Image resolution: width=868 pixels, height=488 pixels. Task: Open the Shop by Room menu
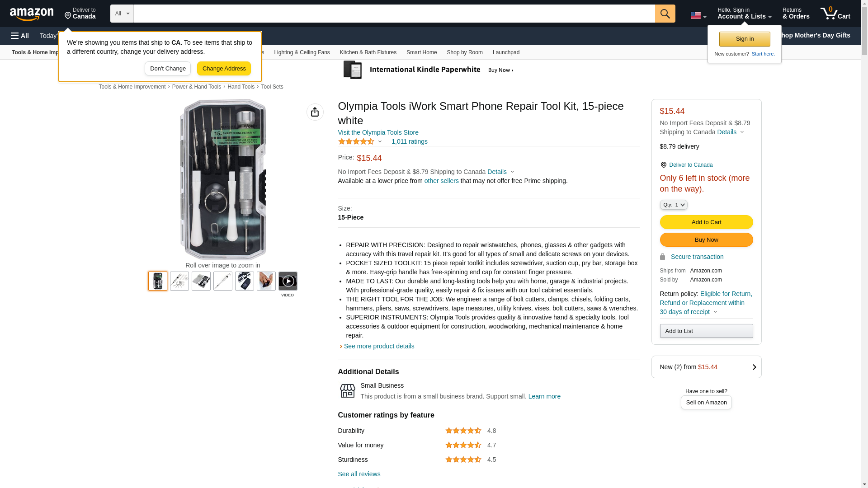pos(464,52)
